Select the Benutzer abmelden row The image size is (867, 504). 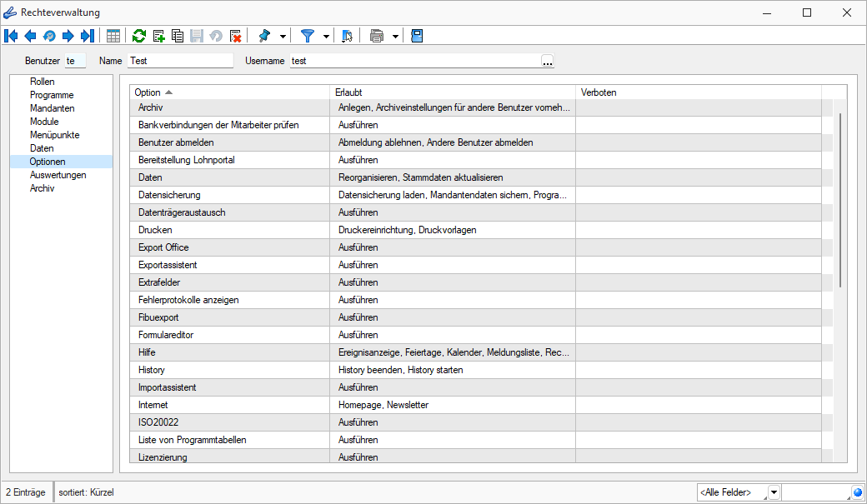click(x=475, y=142)
